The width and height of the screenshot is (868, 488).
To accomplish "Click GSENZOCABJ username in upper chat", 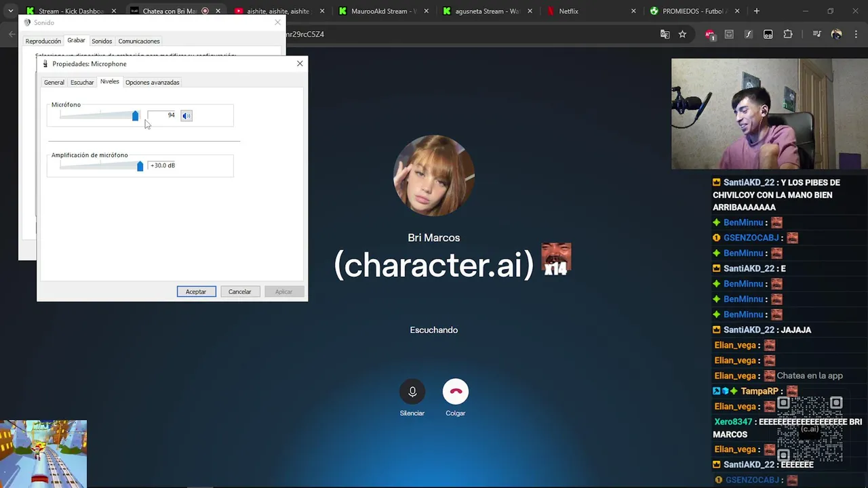I will 751,238.
